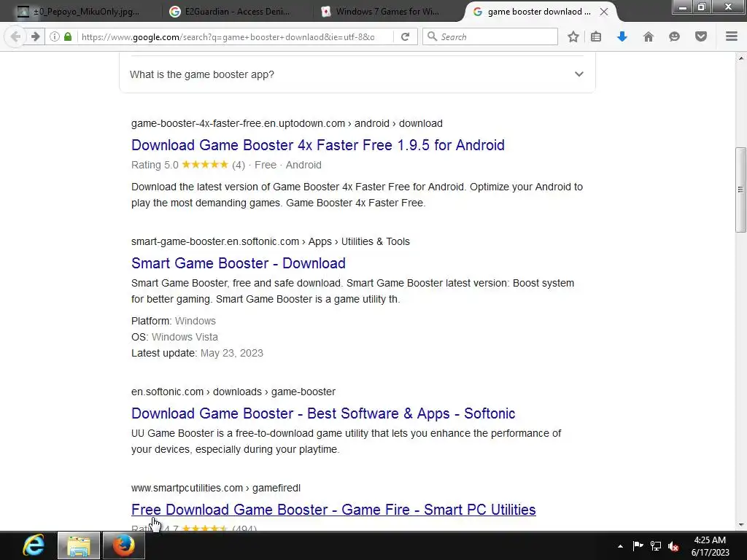Screen dimensions: 747x560
Task: Launch Internet Explorer from taskbar
Action: pyautogui.click(x=34, y=545)
